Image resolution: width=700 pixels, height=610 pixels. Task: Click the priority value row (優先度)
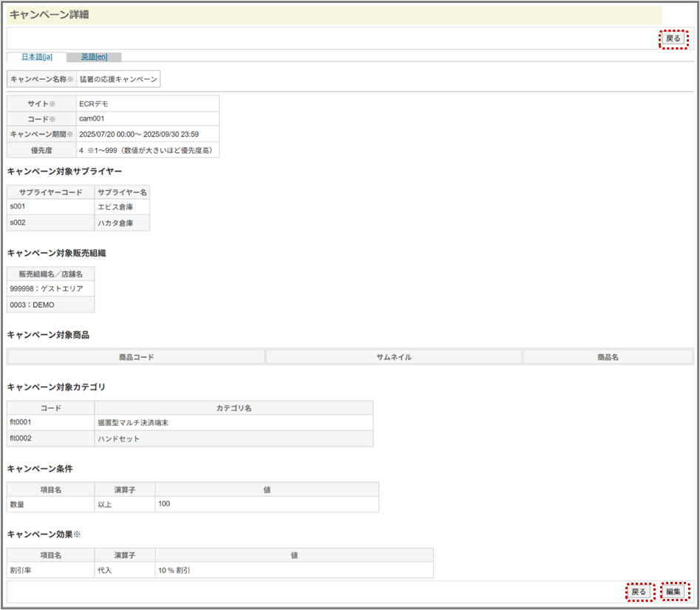click(146, 150)
